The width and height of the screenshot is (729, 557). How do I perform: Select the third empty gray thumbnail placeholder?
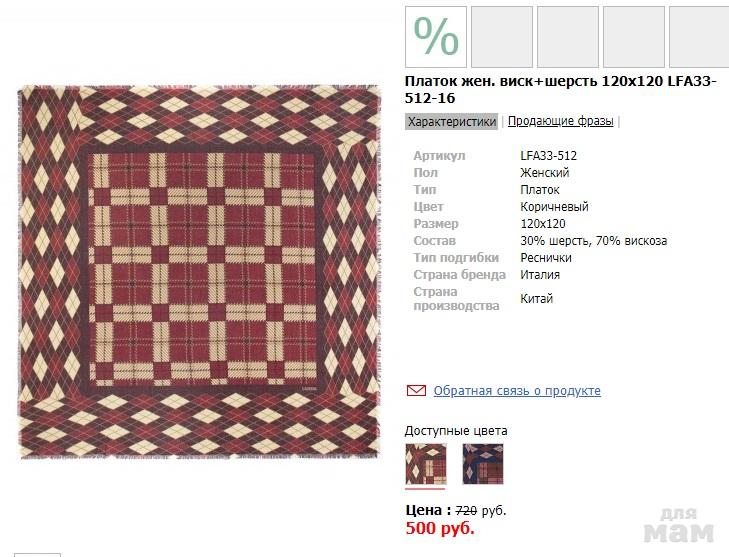(x=633, y=37)
